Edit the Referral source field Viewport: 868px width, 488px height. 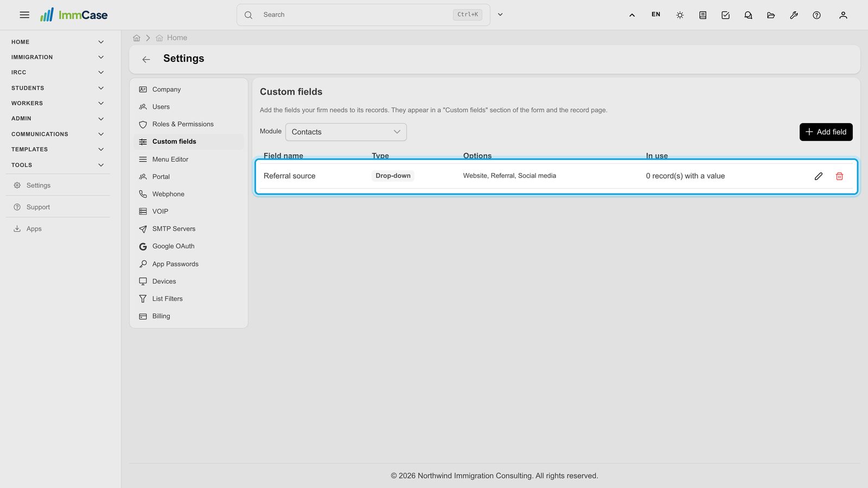(x=819, y=176)
